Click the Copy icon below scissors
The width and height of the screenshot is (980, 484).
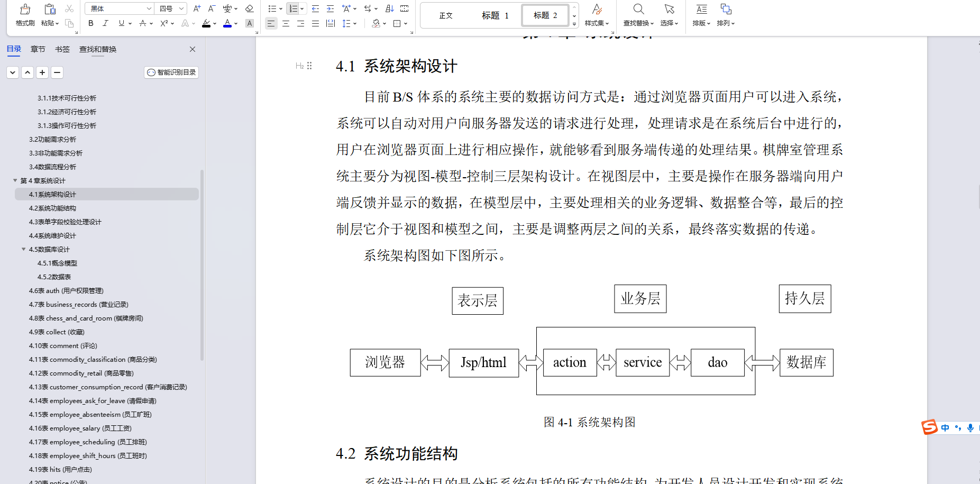69,23
